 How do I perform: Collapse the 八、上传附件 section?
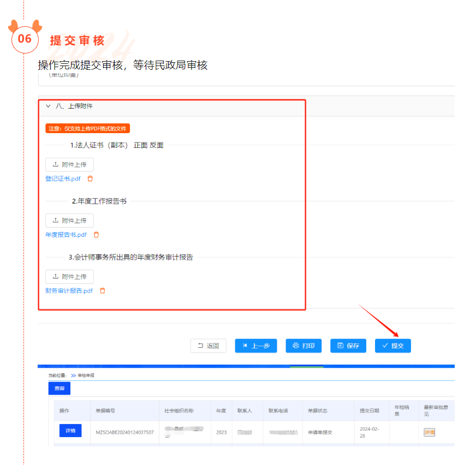(49, 106)
